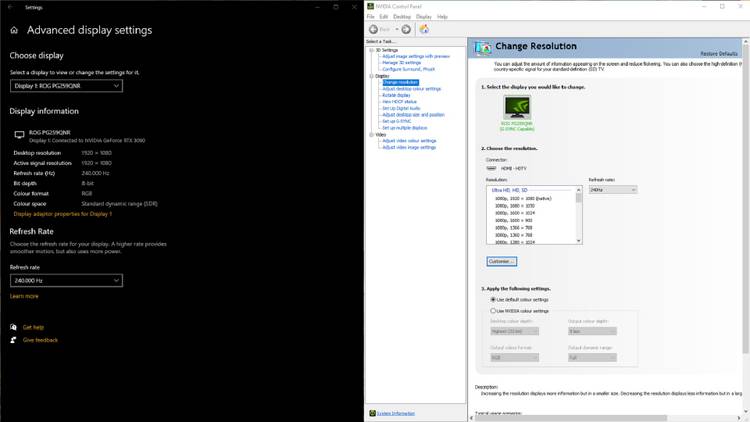The image size is (750, 422).
Task: Select Use NVIDIA colour settings option
Action: pos(493,311)
